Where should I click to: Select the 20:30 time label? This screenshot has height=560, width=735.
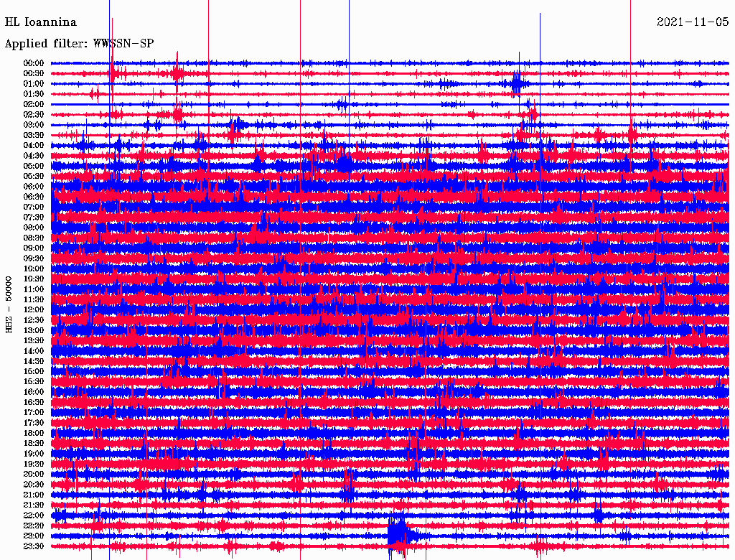[x=34, y=485]
